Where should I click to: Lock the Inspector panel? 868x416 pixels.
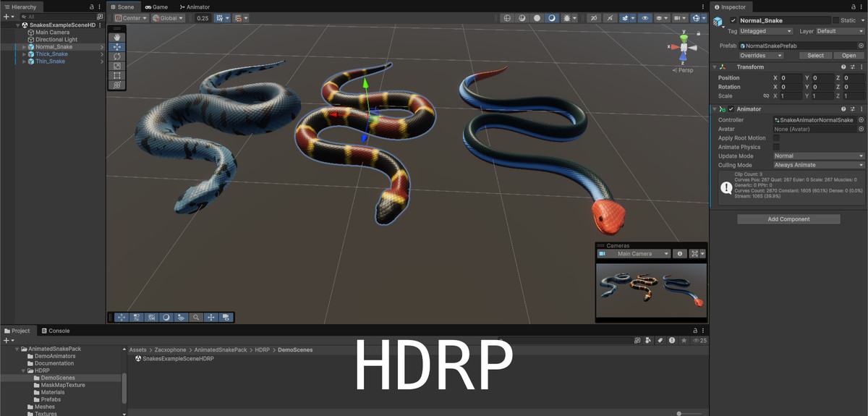click(x=852, y=7)
